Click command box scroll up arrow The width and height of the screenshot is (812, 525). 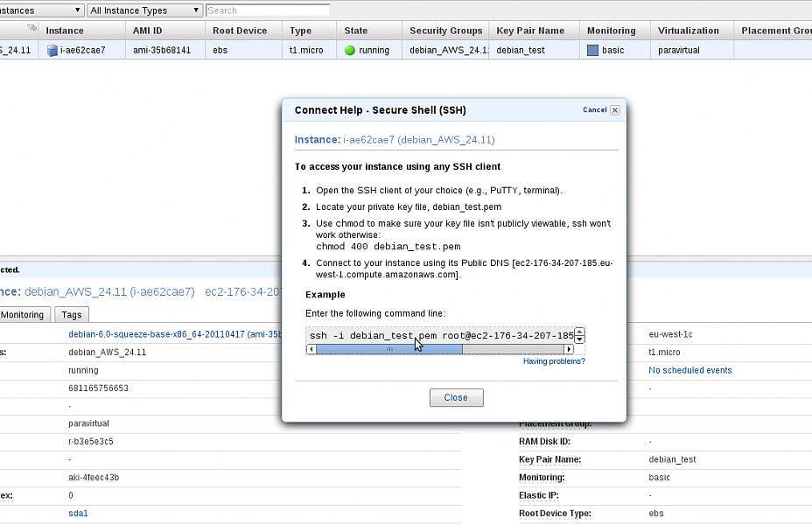pyautogui.click(x=580, y=332)
